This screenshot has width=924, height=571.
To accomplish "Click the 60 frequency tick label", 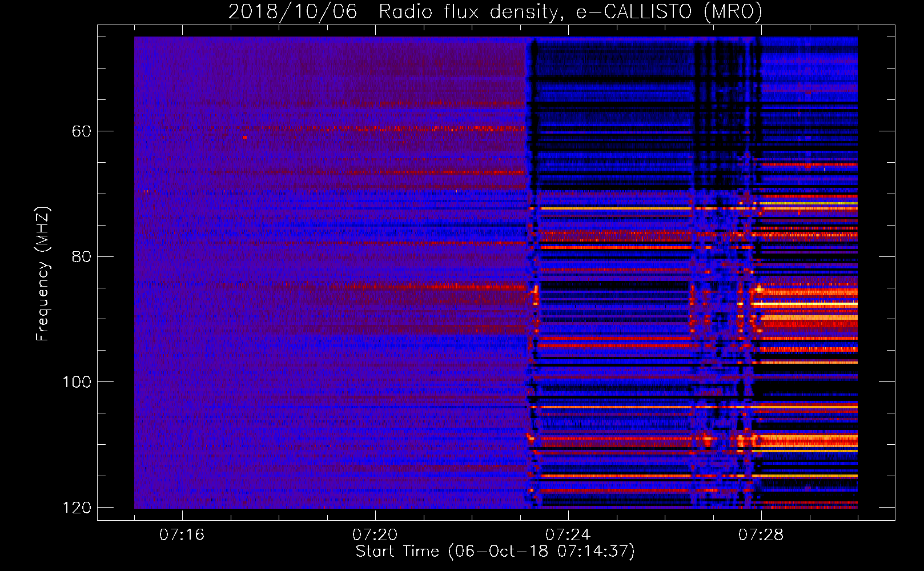I will click(82, 131).
